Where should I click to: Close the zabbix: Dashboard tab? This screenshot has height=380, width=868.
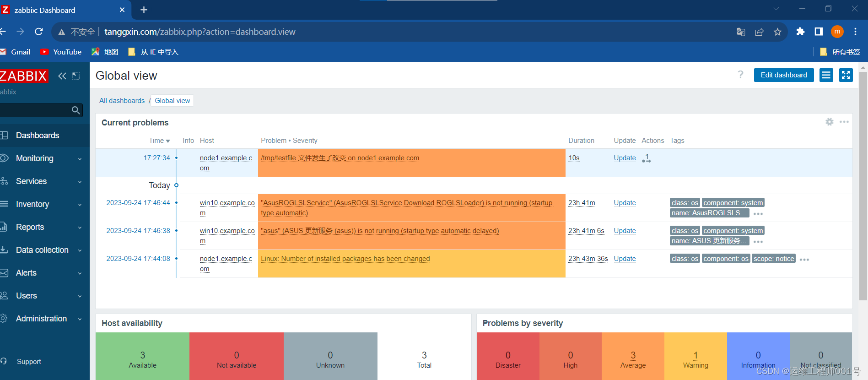click(122, 10)
